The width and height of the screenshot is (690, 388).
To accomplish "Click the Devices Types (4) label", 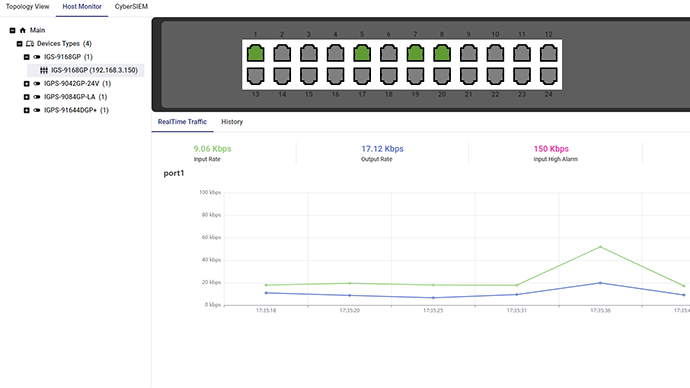I will point(64,44).
